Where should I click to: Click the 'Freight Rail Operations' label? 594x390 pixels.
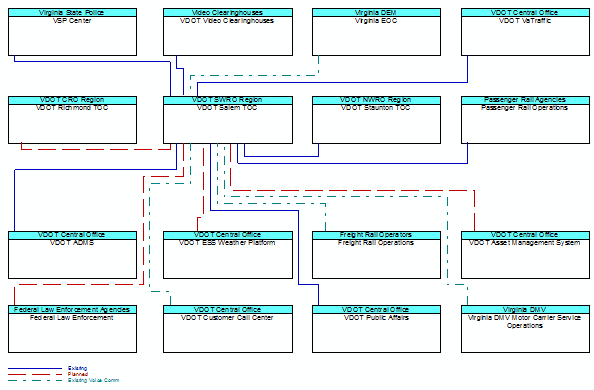376,243
